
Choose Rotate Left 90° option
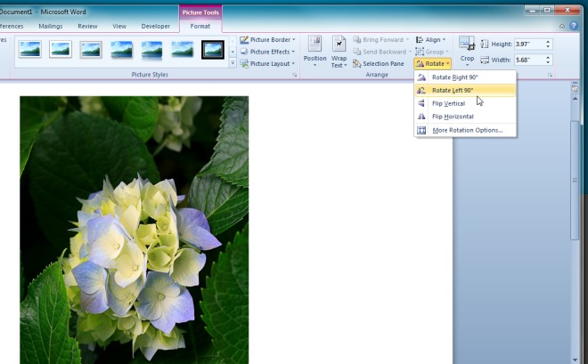(x=465, y=90)
